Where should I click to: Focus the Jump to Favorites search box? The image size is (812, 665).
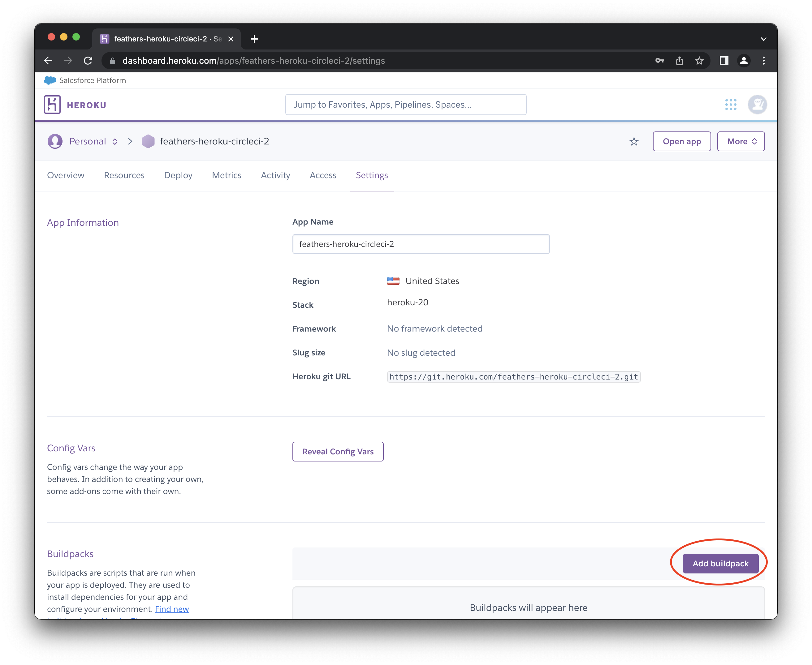coord(406,104)
